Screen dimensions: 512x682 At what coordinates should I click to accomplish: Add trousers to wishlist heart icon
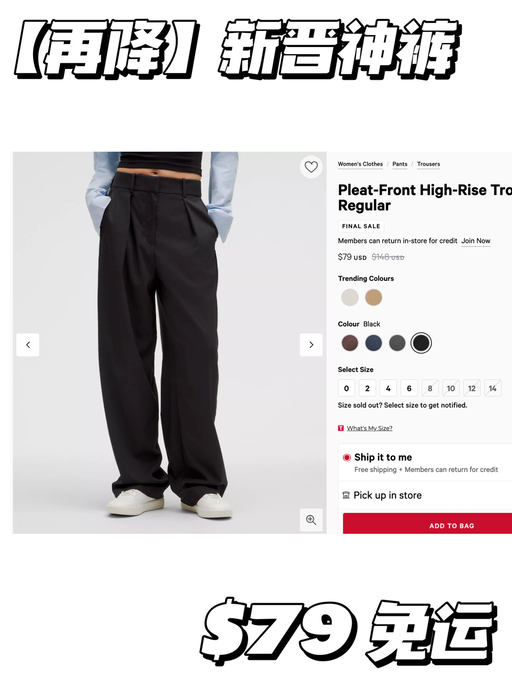point(311,167)
